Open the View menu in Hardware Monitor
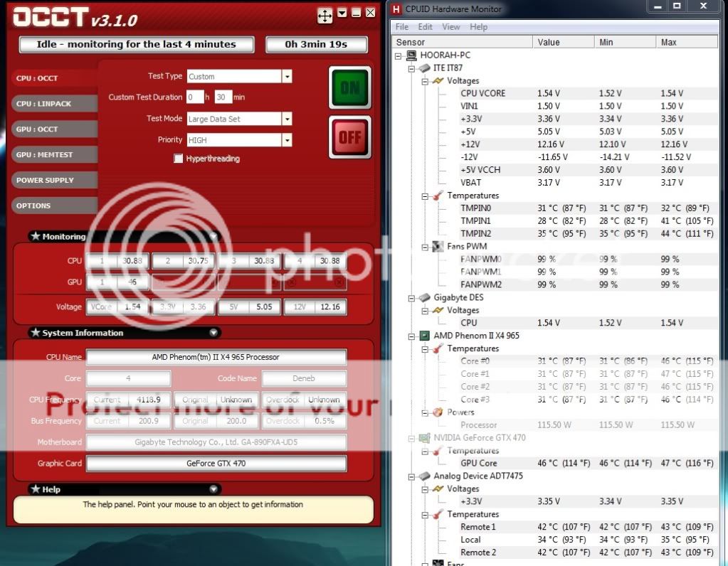This screenshot has width=728, height=566. coord(451,26)
